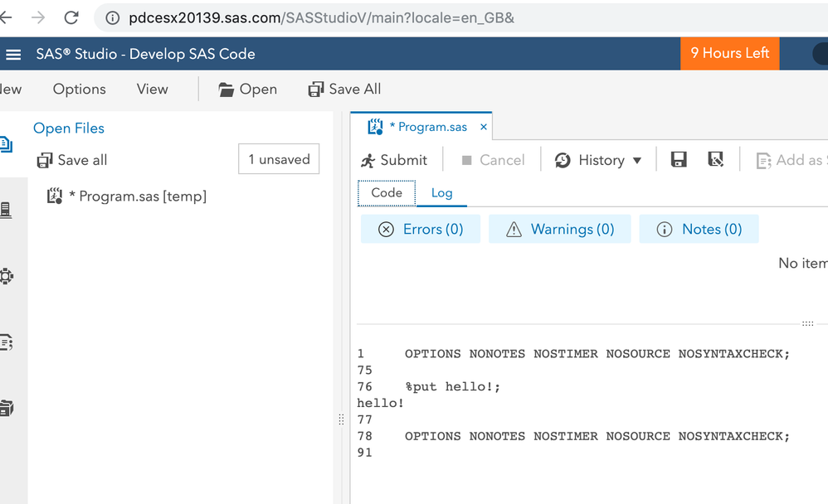Open the SAS Studio hamburger menu

click(x=13, y=55)
